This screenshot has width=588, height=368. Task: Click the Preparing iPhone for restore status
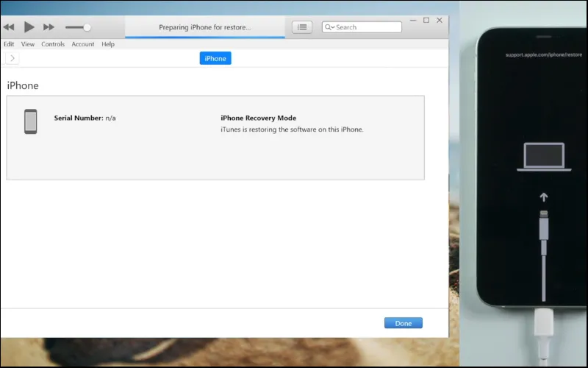205,27
